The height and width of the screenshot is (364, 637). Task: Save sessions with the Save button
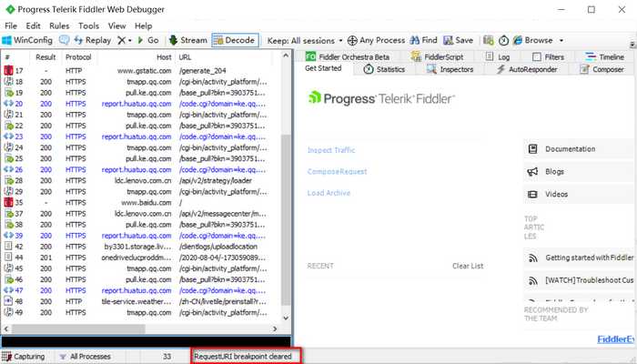click(x=459, y=40)
